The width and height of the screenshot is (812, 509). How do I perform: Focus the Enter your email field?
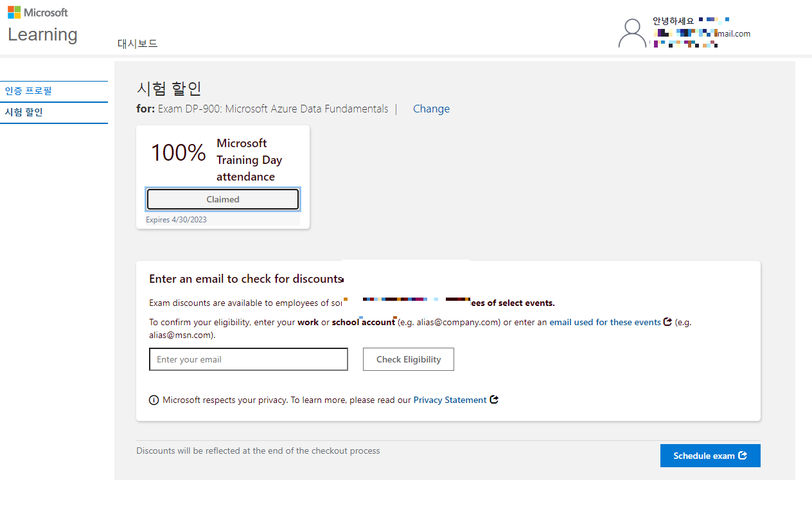[249, 359]
